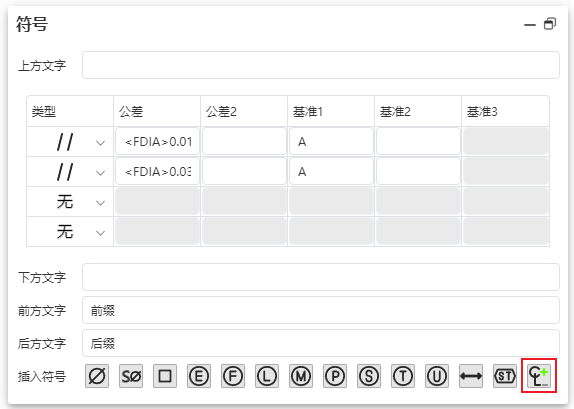The height and width of the screenshot is (409, 574).
Task: Insert the square symbol
Action: 165,376
